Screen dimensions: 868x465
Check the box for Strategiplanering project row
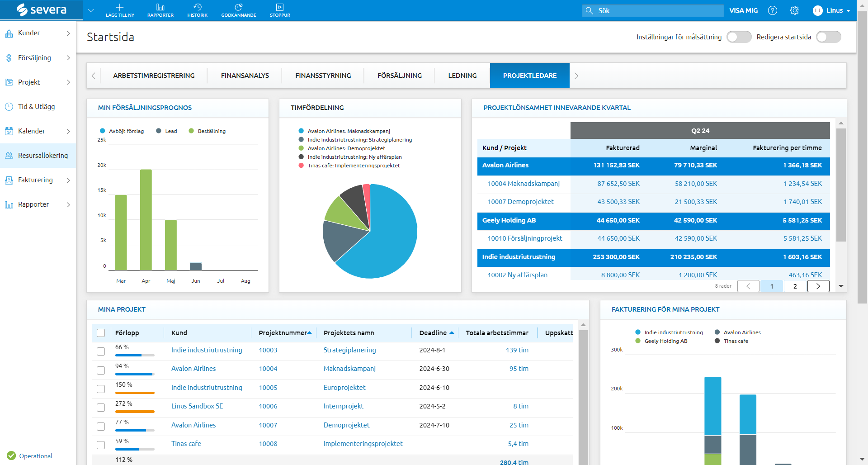(x=101, y=351)
